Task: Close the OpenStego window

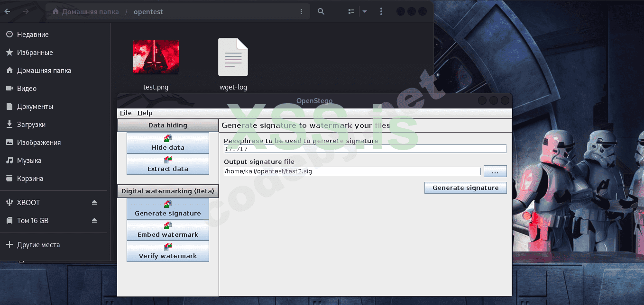Action: tap(505, 101)
